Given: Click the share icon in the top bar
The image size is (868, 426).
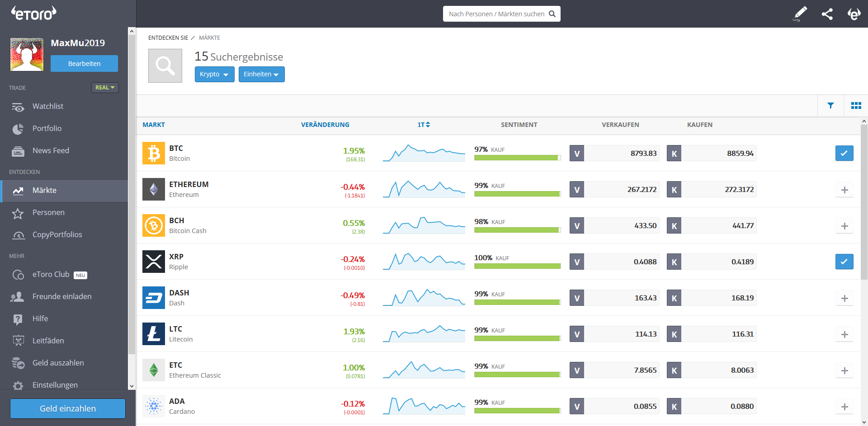Looking at the screenshot, I should 827,14.
